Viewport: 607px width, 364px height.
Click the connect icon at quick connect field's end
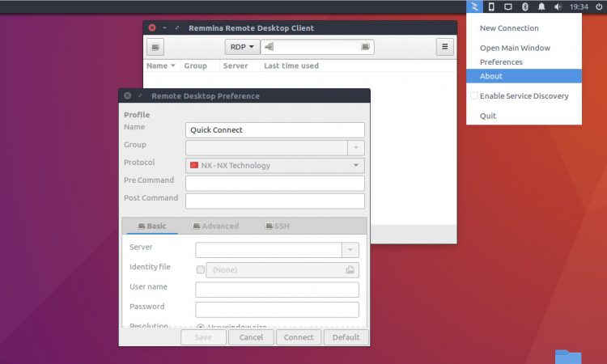(x=365, y=47)
